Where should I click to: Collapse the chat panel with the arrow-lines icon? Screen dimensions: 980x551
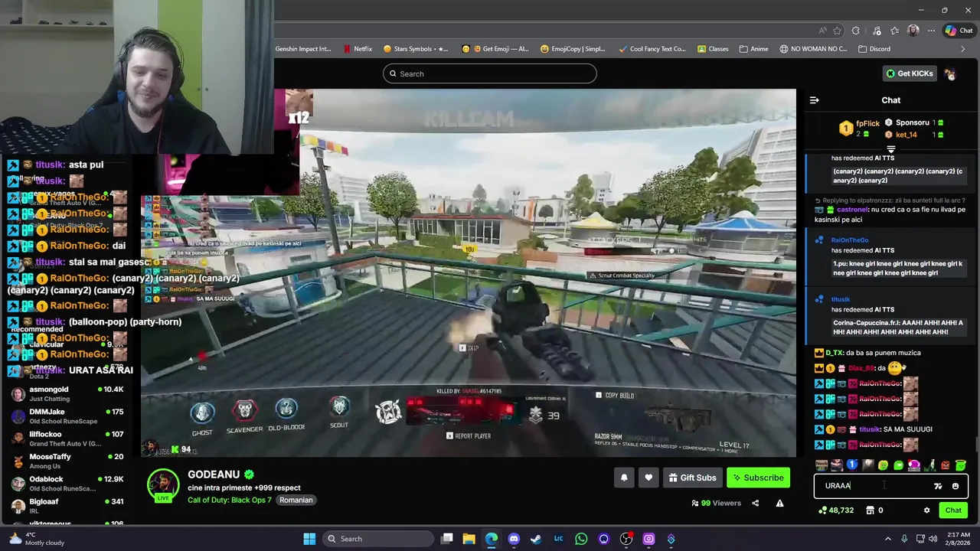point(815,100)
